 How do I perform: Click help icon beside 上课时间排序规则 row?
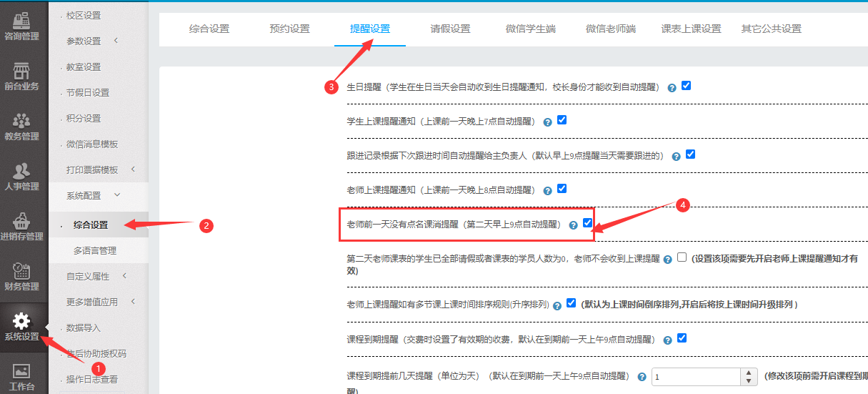(x=557, y=305)
